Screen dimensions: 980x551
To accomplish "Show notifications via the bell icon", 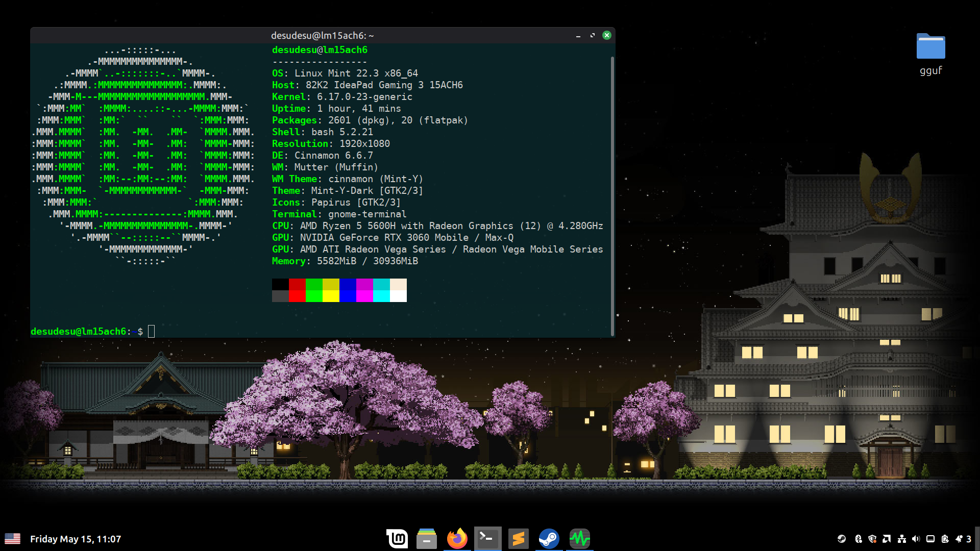I will pos(959,539).
